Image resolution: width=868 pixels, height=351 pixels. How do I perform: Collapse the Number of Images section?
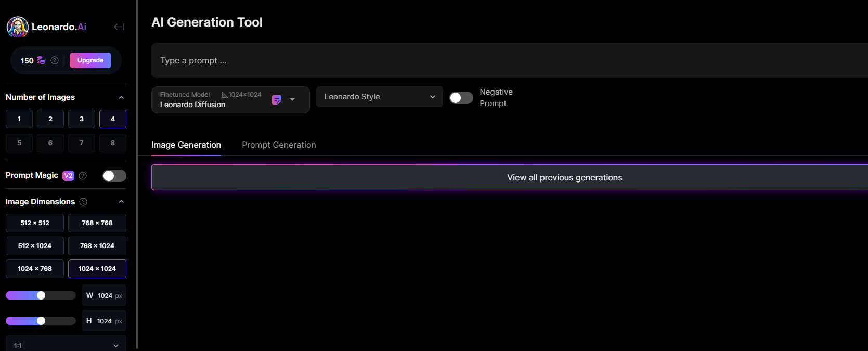coord(121,97)
